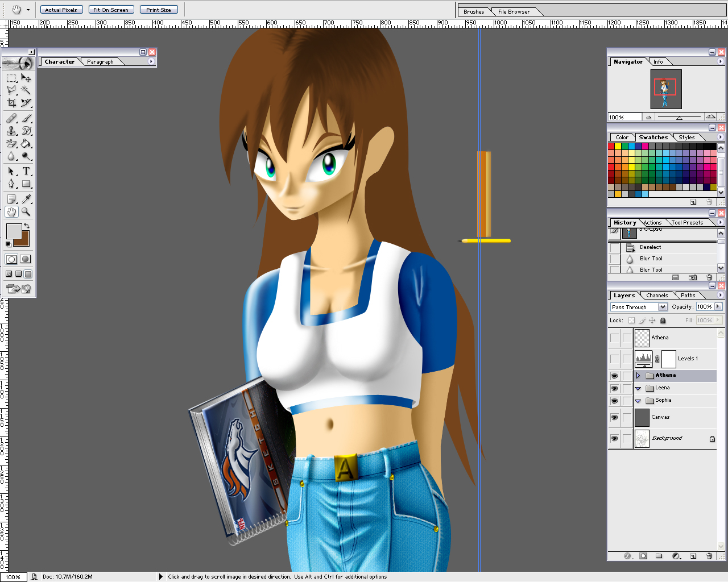The width and height of the screenshot is (728, 582).
Task: Toggle lock transparent pixels
Action: pyautogui.click(x=631, y=321)
